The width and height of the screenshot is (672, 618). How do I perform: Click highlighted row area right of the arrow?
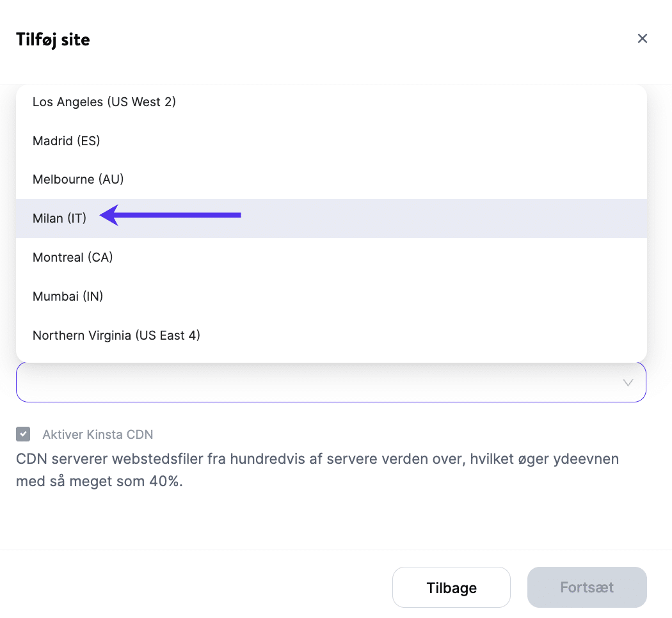(x=442, y=219)
